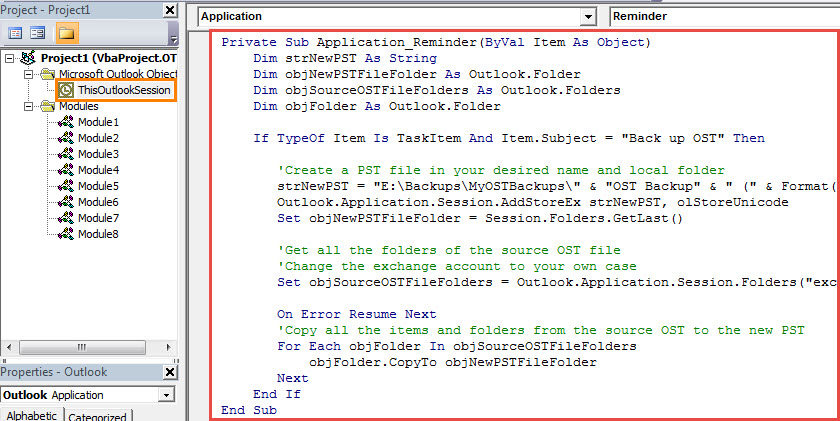Viewport: 840px width, 421px height.
Task: Click the View Object icon in Project panel
Action: pyautogui.click(x=38, y=33)
